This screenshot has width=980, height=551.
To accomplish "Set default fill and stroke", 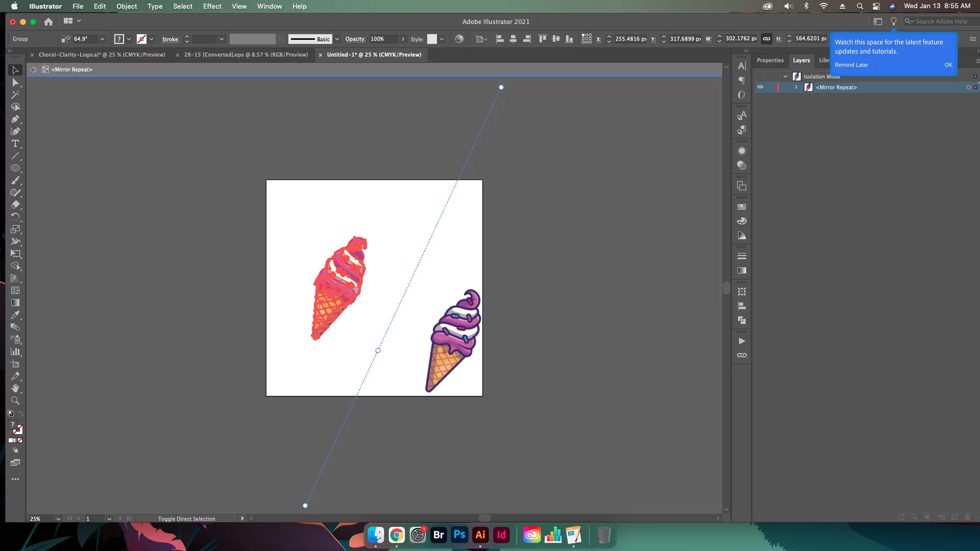I will [11, 413].
